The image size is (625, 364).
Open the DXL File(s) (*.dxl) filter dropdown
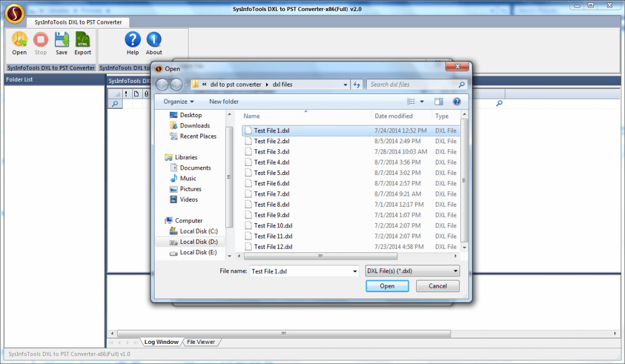(x=412, y=271)
